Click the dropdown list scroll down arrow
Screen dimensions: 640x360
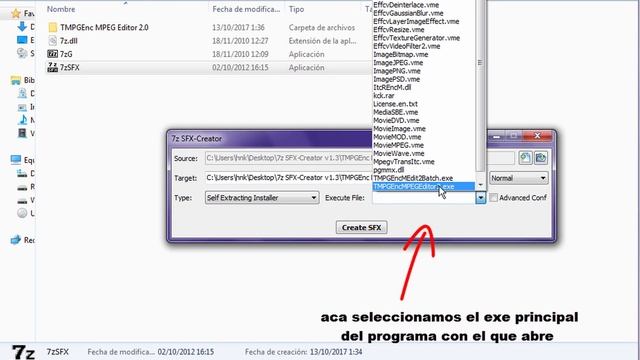[480, 184]
